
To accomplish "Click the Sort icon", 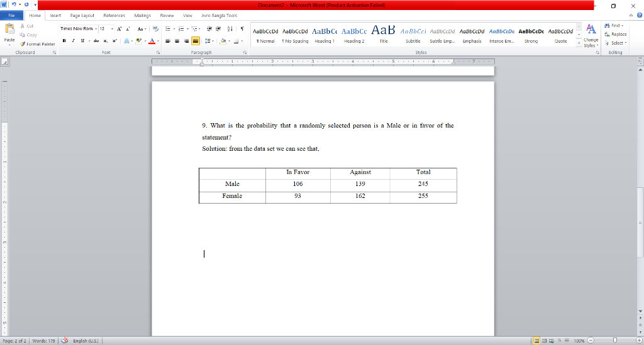I will click(x=230, y=29).
